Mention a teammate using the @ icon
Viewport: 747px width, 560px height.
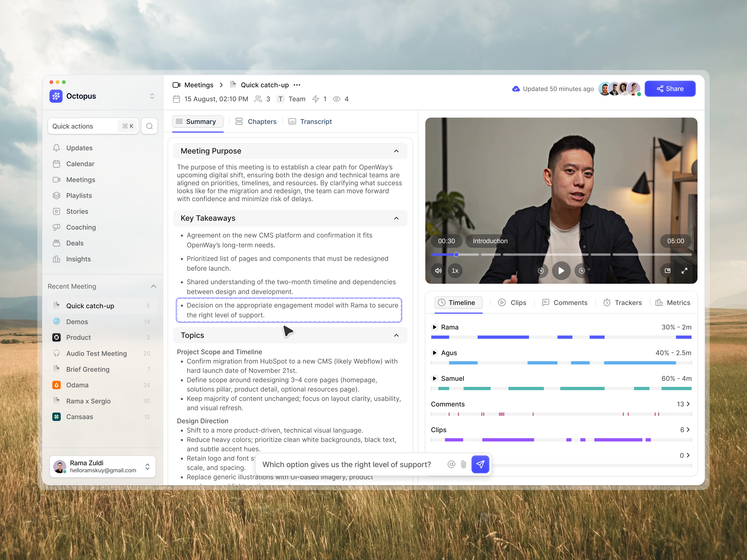tap(451, 464)
